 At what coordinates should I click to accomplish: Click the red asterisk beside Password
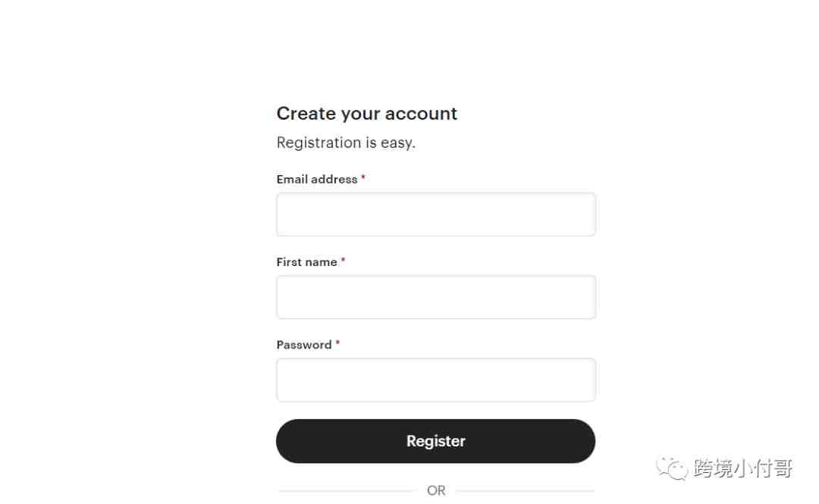(x=337, y=343)
